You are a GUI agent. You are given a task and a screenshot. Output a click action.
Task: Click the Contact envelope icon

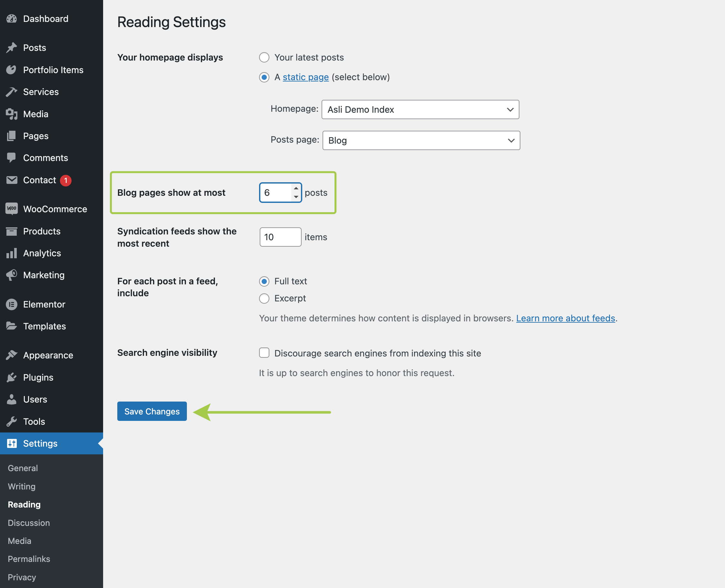[12, 180]
